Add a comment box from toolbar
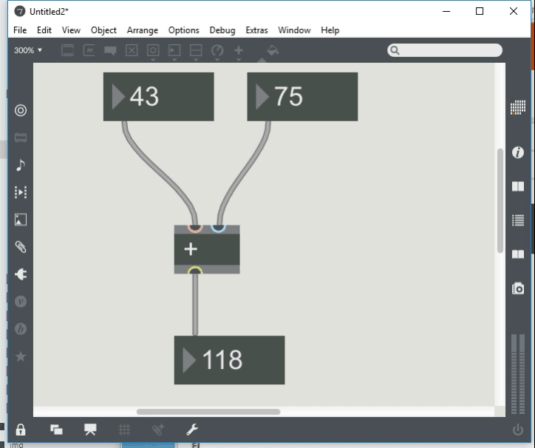Viewport: 535px width, 448px height. pyautogui.click(x=110, y=51)
